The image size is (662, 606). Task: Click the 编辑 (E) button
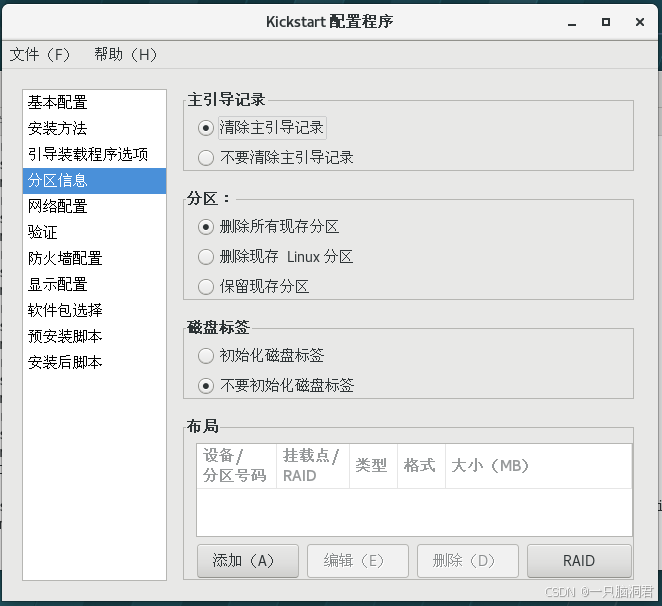358,561
